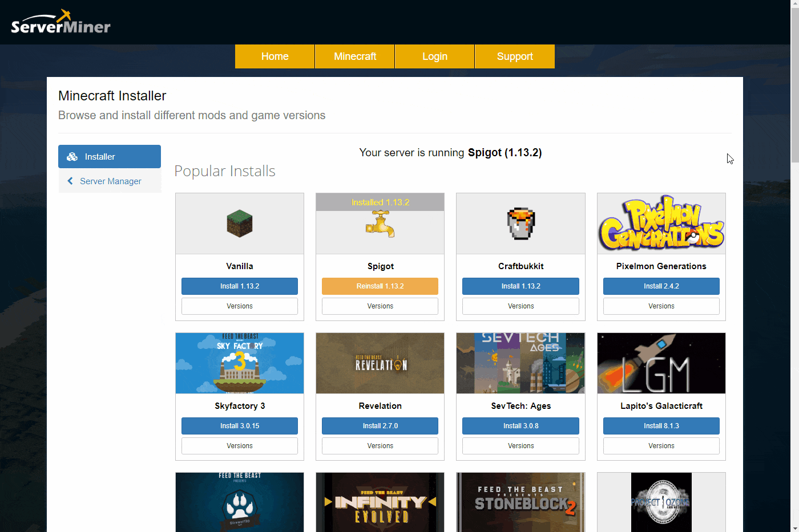Click the 'Spigot (1.13.2)' server status text
799x532 pixels.
(x=505, y=153)
